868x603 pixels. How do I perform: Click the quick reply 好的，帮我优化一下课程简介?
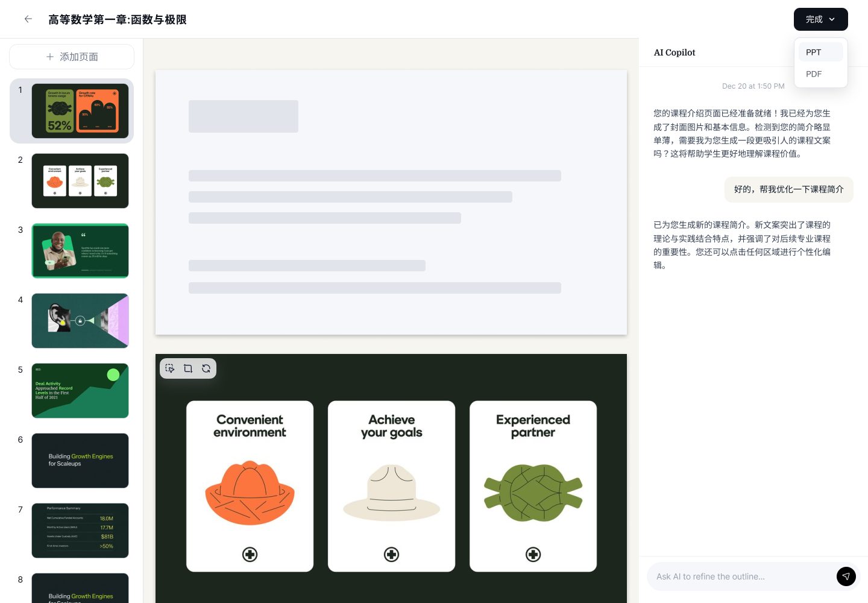[x=788, y=189]
